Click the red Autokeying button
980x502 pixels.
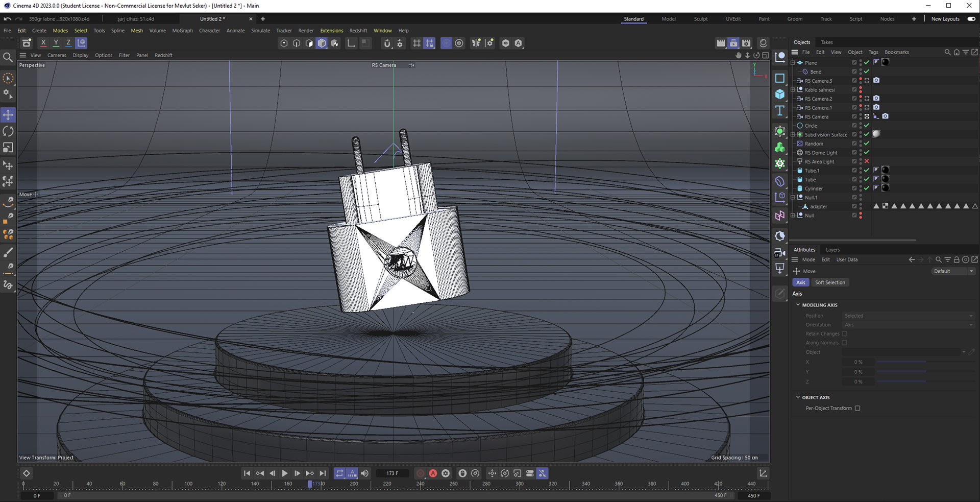(433, 473)
